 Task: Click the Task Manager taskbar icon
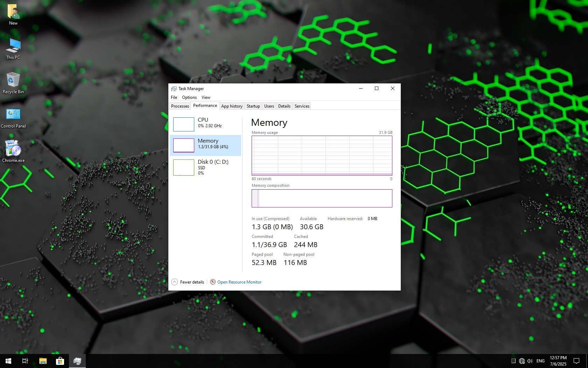point(77,361)
